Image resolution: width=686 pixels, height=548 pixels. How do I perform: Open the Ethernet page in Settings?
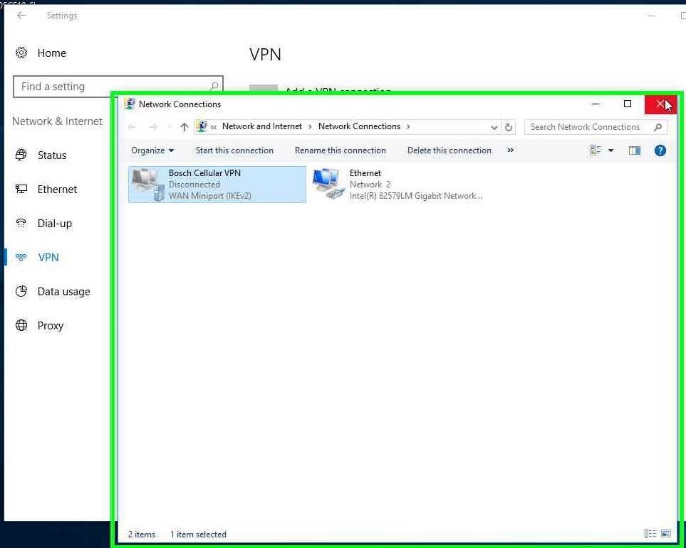(x=57, y=189)
